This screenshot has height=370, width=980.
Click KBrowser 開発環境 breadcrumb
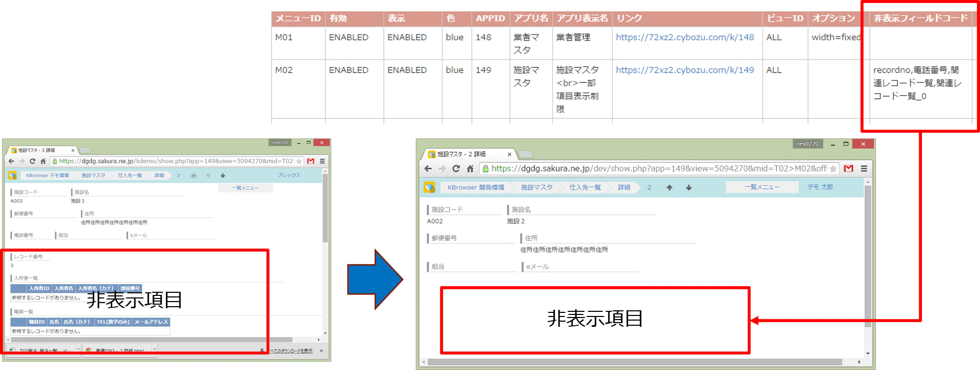[x=476, y=187]
